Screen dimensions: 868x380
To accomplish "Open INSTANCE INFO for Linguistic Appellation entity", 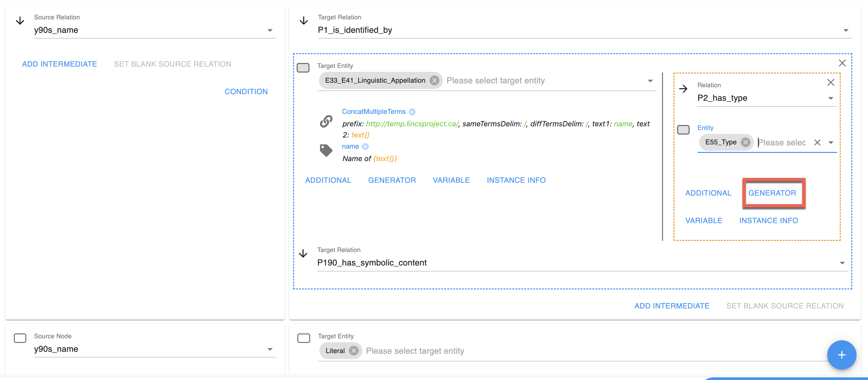I will [515, 180].
